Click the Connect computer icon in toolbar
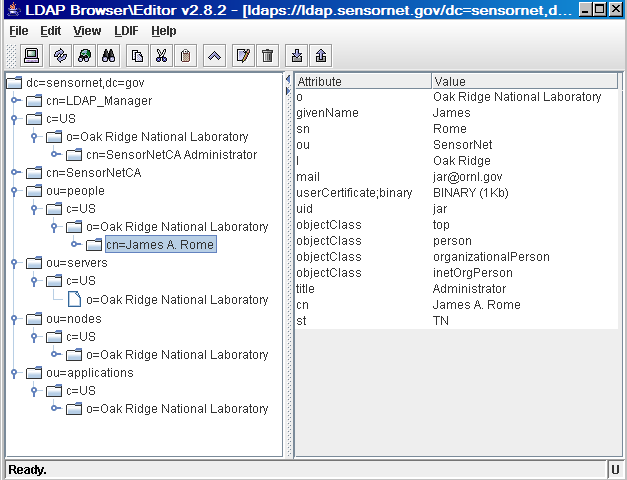Viewport: 627px width, 480px height. (x=31, y=56)
